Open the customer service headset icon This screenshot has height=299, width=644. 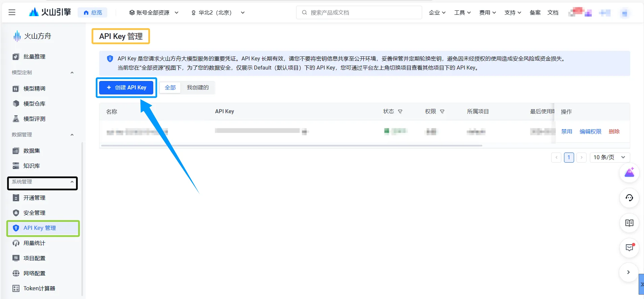tap(629, 198)
